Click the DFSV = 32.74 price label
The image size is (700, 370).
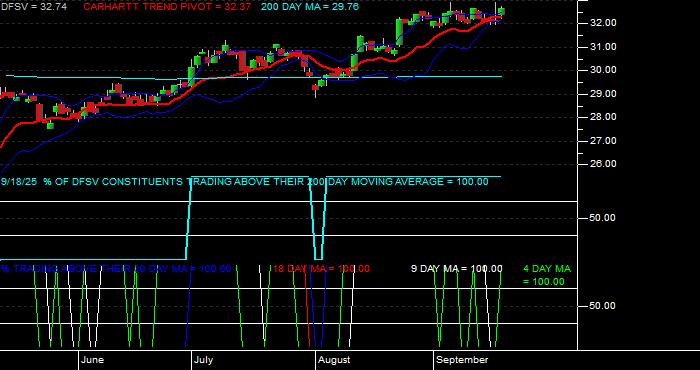tap(34, 7)
